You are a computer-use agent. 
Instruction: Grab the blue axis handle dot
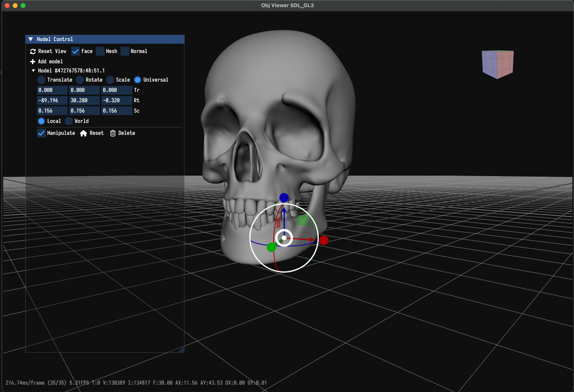[x=284, y=197]
